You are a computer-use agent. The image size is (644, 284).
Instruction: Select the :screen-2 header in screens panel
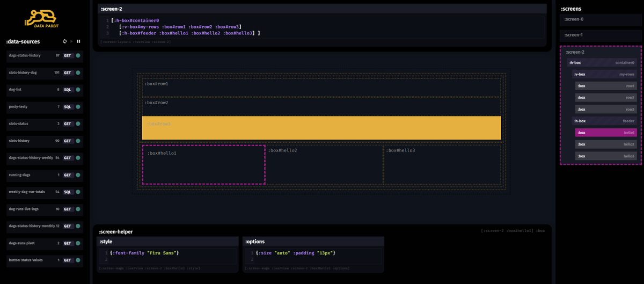point(575,52)
